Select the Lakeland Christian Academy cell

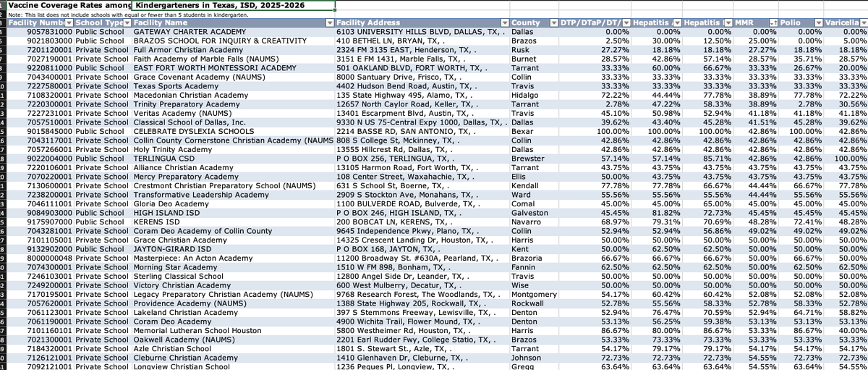coord(234,312)
